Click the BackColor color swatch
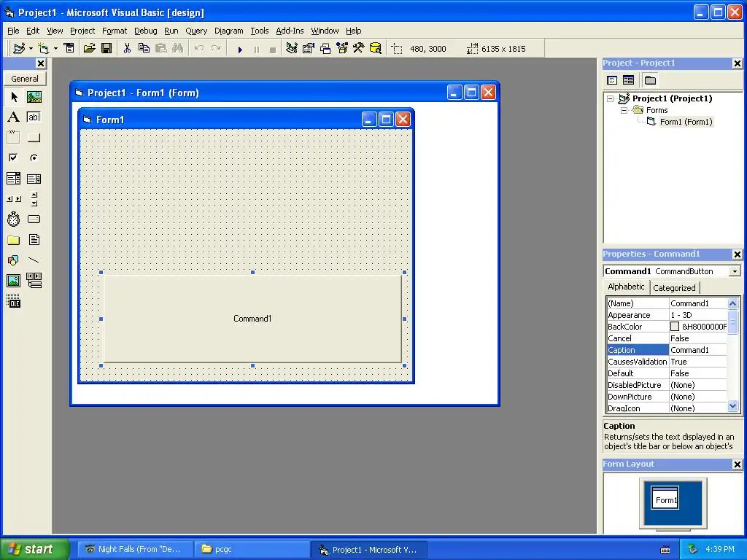 click(675, 327)
